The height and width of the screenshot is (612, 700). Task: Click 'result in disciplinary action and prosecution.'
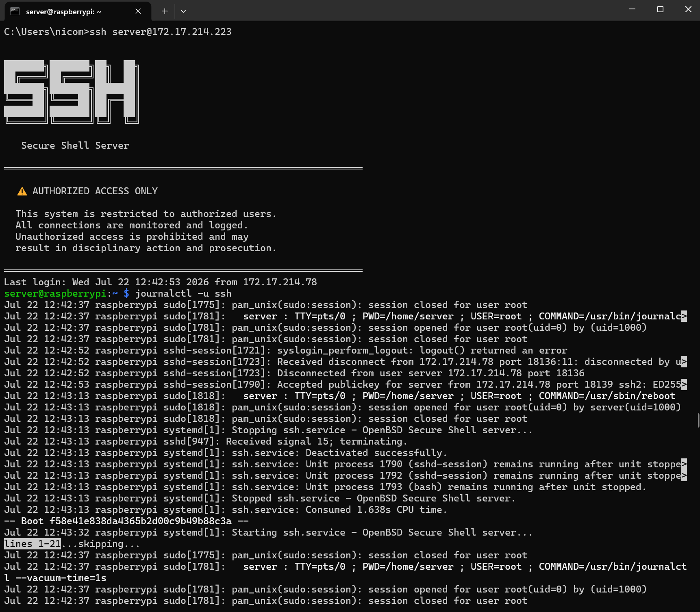146,248
